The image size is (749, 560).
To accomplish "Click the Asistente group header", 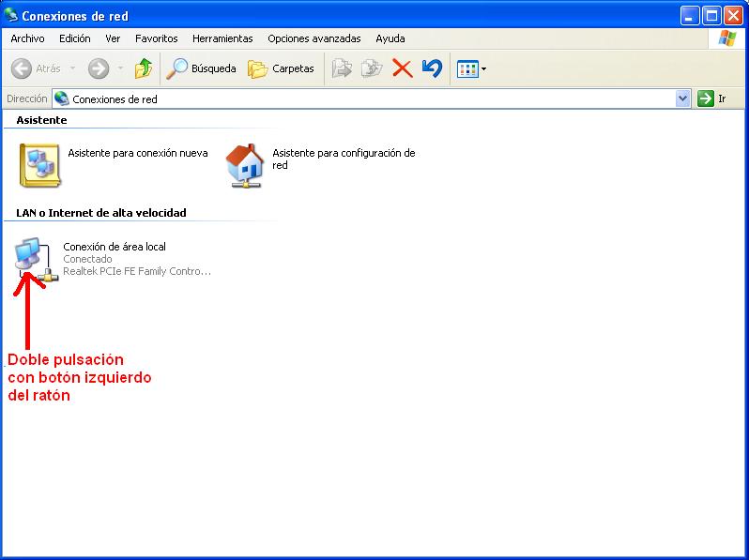I will tap(41, 120).
